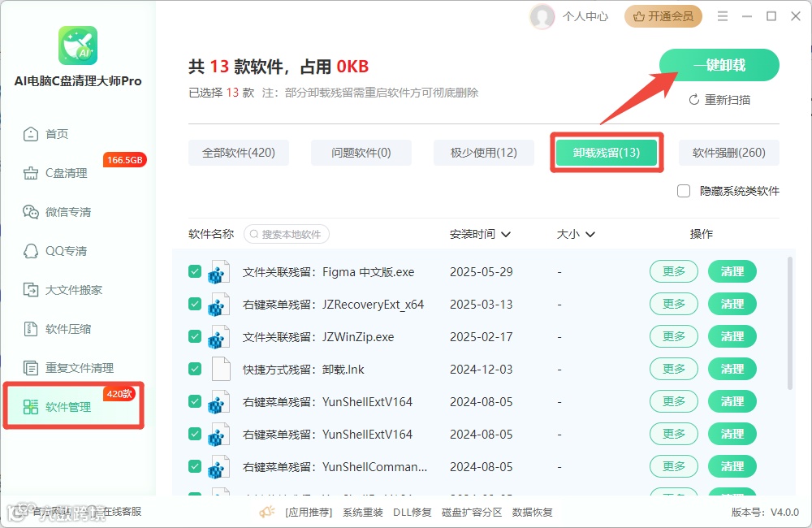Click 清理 for Figma 中文版.exe
Screen dimensions: 812x528
[x=732, y=271]
